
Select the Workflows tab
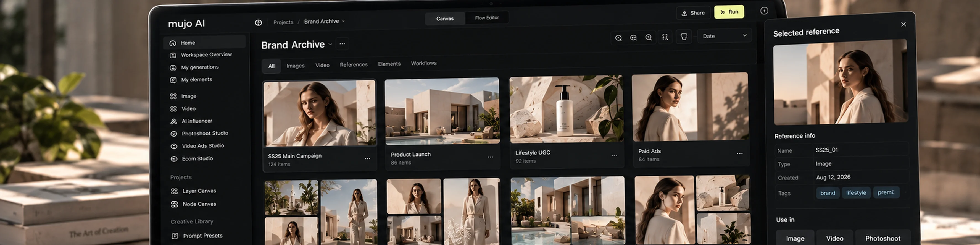click(423, 63)
